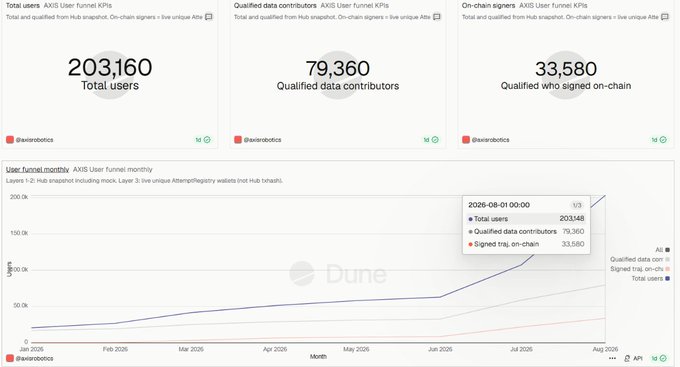This screenshot has width=680, height=367.
Task: Click the axisrobotics avatar on Qualified contributors card
Action: (x=238, y=140)
